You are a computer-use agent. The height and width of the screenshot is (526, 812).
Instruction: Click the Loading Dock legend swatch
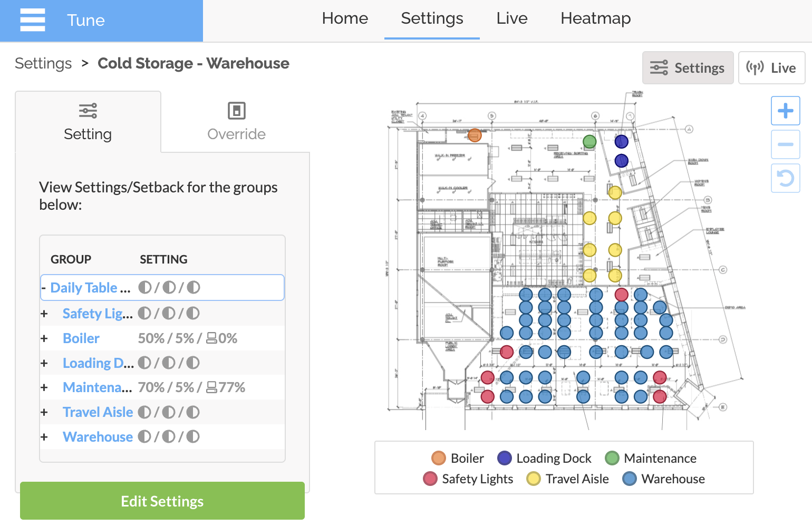(x=505, y=458)
